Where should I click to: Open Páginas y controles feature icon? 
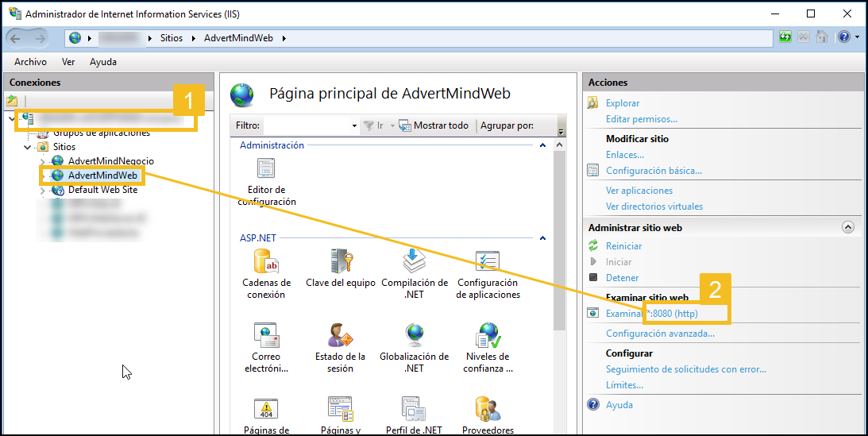point(341,410)
